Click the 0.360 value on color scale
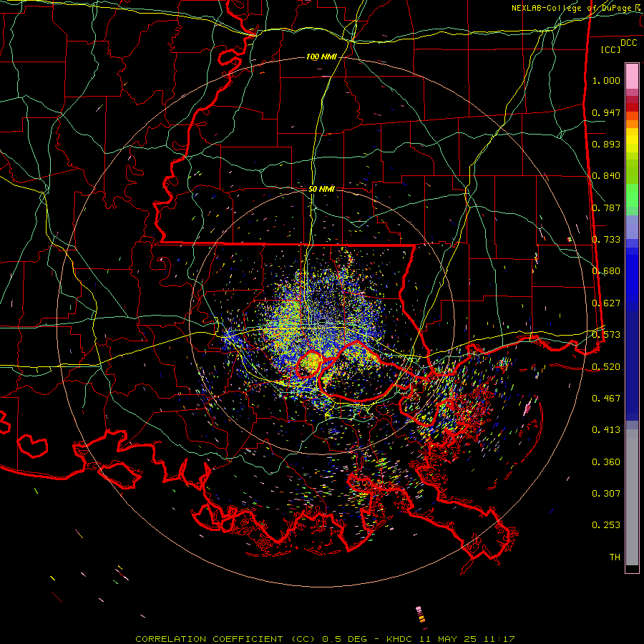The image size is (644, 644). (x=606, y=462)
